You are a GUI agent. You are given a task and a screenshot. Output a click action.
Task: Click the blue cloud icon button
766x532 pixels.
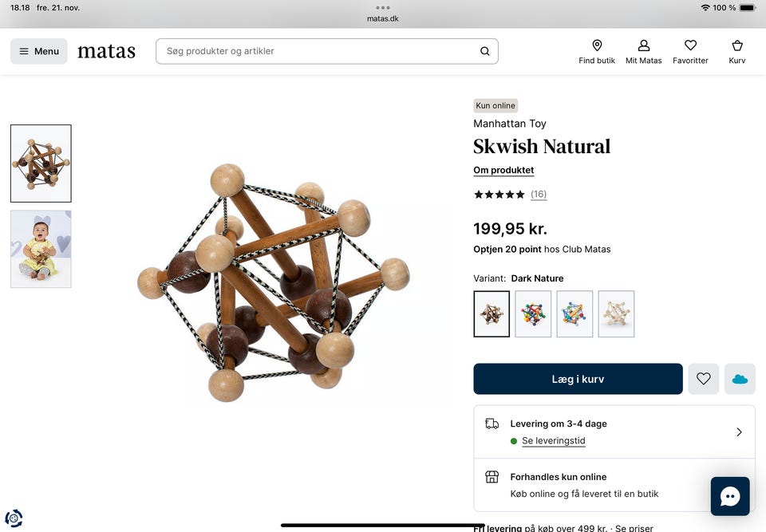coord(740,379)
